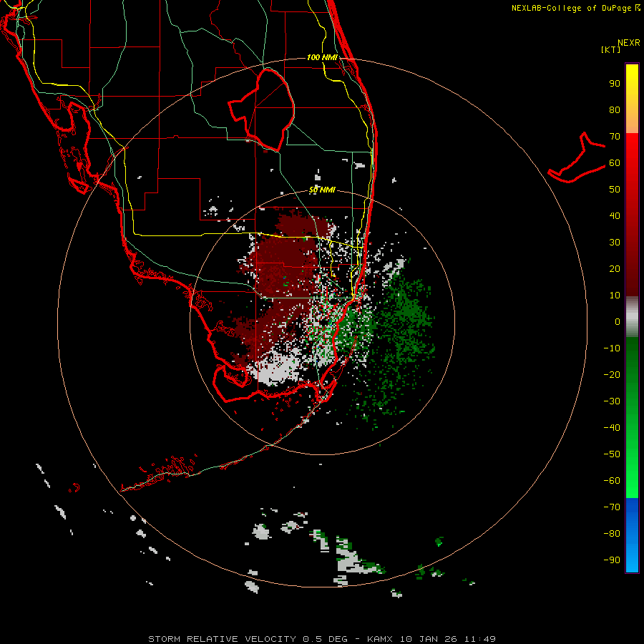Click the [KT] units label above color bar
This screenshot has height=644, width=644.
click(x=611, y=49)
